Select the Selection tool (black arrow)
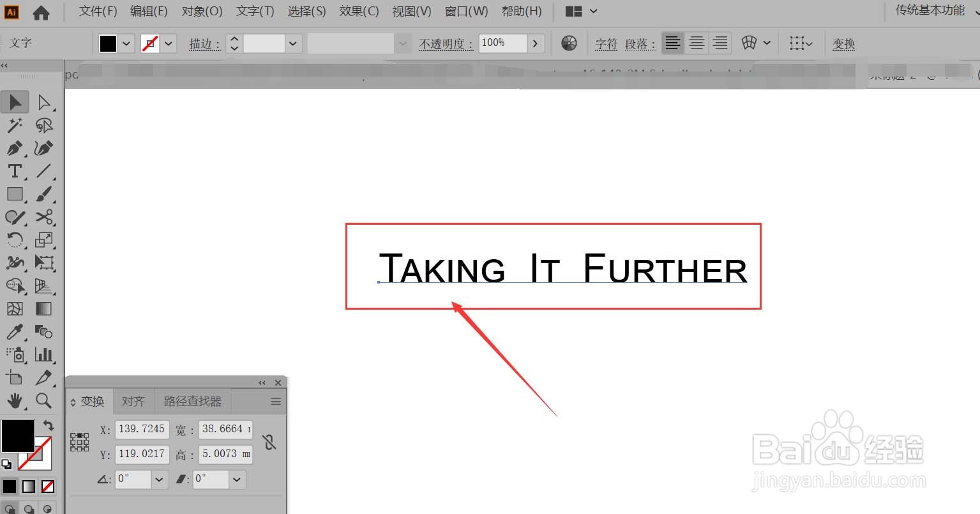980x514 pixels. [x=15, y=102]
